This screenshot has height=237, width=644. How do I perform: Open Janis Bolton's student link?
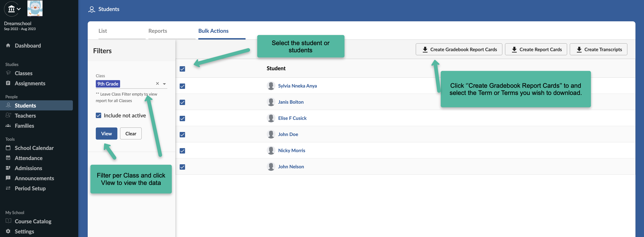[x=291, y=102]
